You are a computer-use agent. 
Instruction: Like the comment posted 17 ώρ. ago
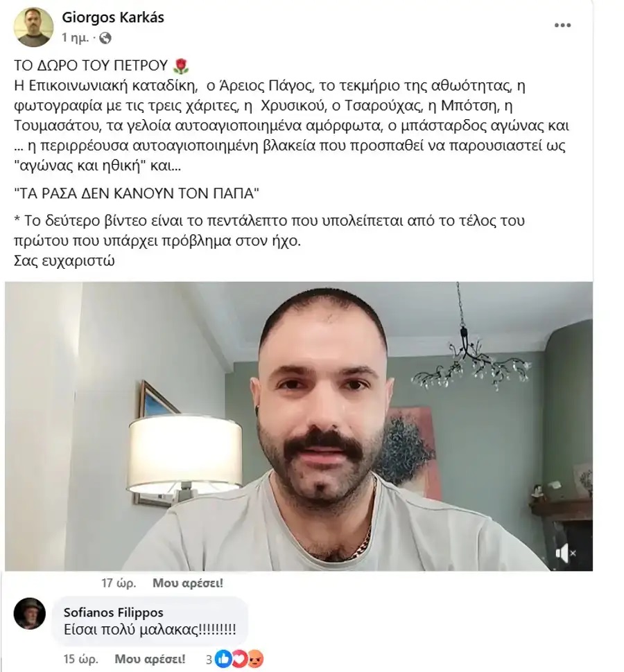tap(188, 583)
